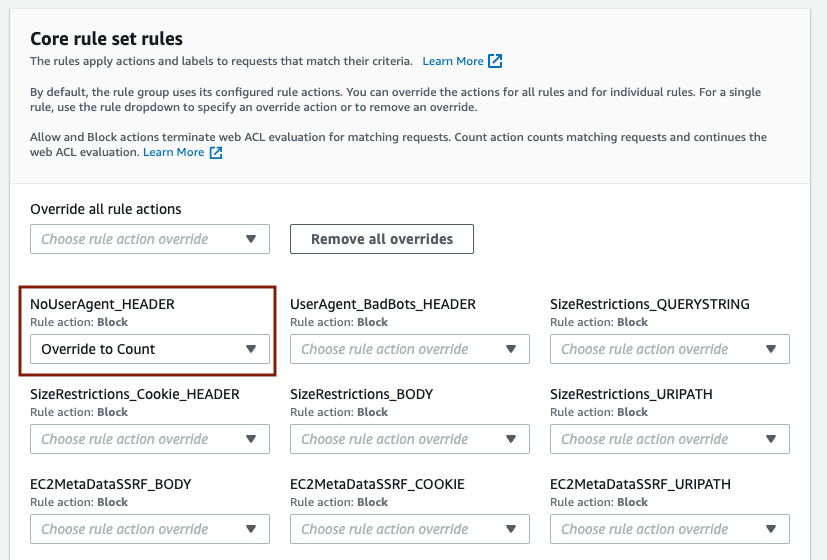Open EC2MetaDataSSRF_COOKIE override dropdown
The width and height of the screenshot is (827, 560).
(x=410, y=529)
